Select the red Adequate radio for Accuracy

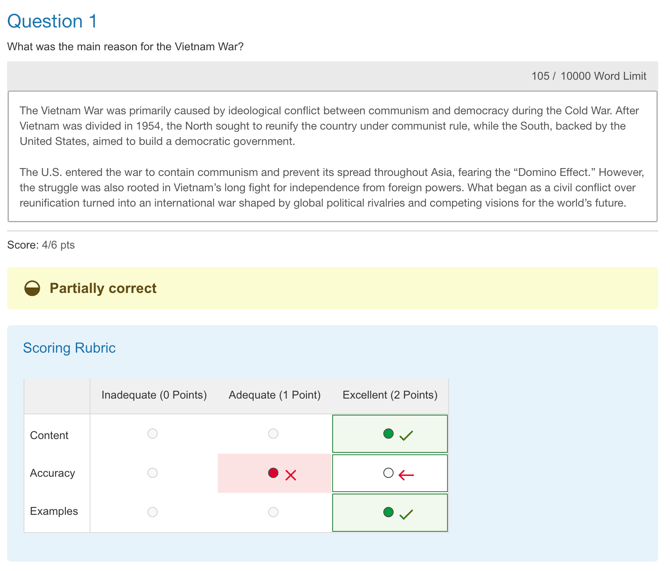[273, 473]
